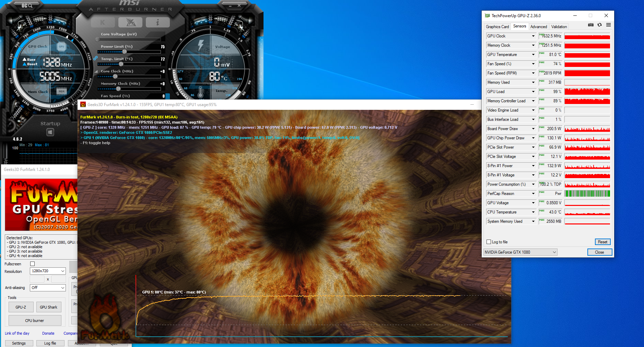
Task: Expand the Fan Speed (%) sensor dropdown
Action: pyautogui.click(x=533, y=64)
